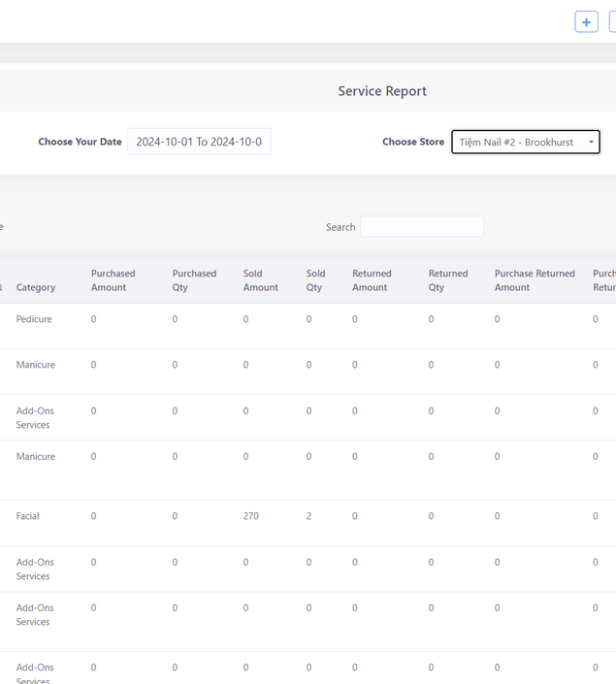Image resolution: width=616 pixels, height=684 pixels.
Task: Sort by Returned Qty column
Action: (x=448, y=280)
